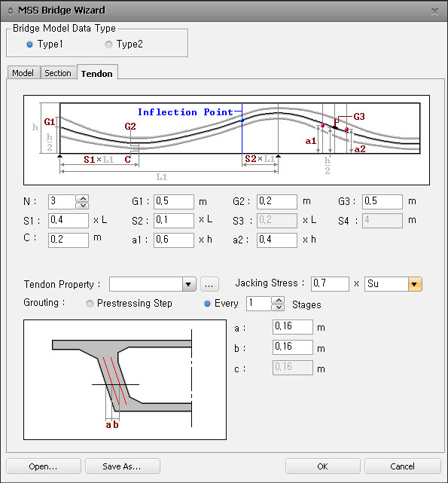The width and height of the screenshot is (448, 483).
Task: Select the Every stages grouting option
Action: (x=207, y=304)
